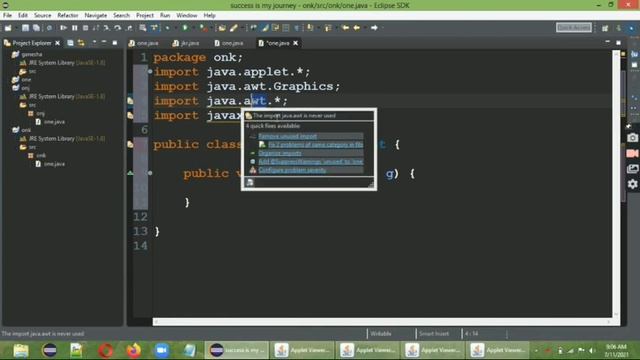This screenshot has width=640, height=360.
Task: Click the Organize imports quick fix
Action: [280, 153]
